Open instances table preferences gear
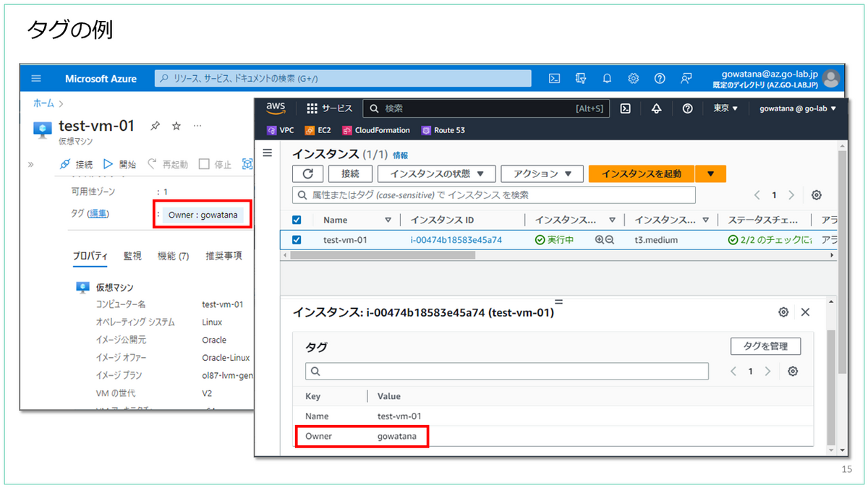Screen dimensions: 868x488 (x=817, y=195)
